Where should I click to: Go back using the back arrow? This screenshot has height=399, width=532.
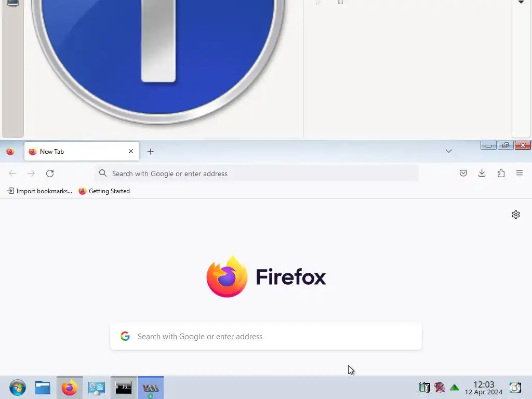(x=12, y=174)
